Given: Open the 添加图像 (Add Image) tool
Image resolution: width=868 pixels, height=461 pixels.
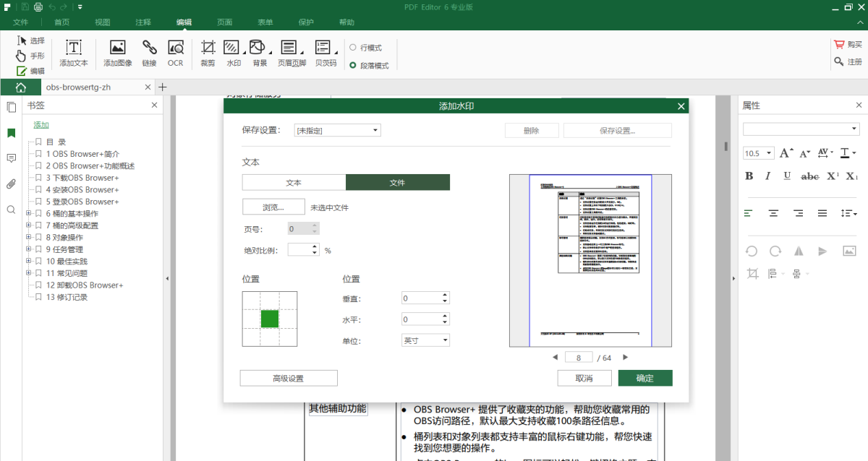Looking at the screenshot, I should coord(117,53).
